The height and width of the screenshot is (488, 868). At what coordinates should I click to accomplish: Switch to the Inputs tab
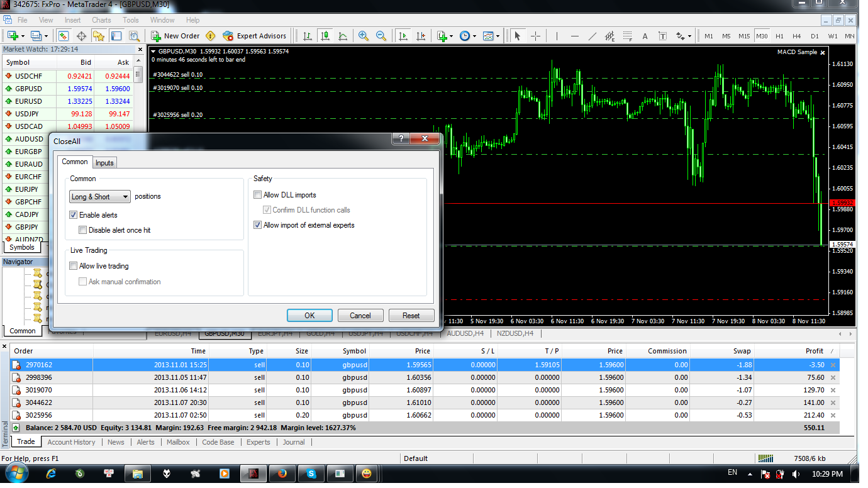104,163
